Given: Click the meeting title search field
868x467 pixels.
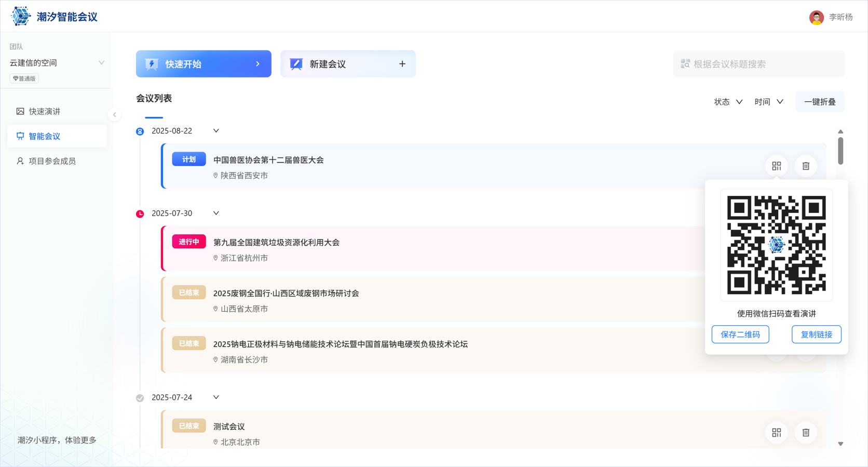Looking at the screenshot, I should [x=759, y=64].
